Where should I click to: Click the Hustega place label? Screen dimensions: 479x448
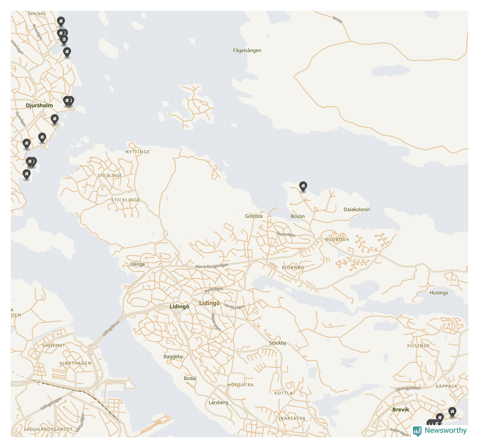(438, 293)
